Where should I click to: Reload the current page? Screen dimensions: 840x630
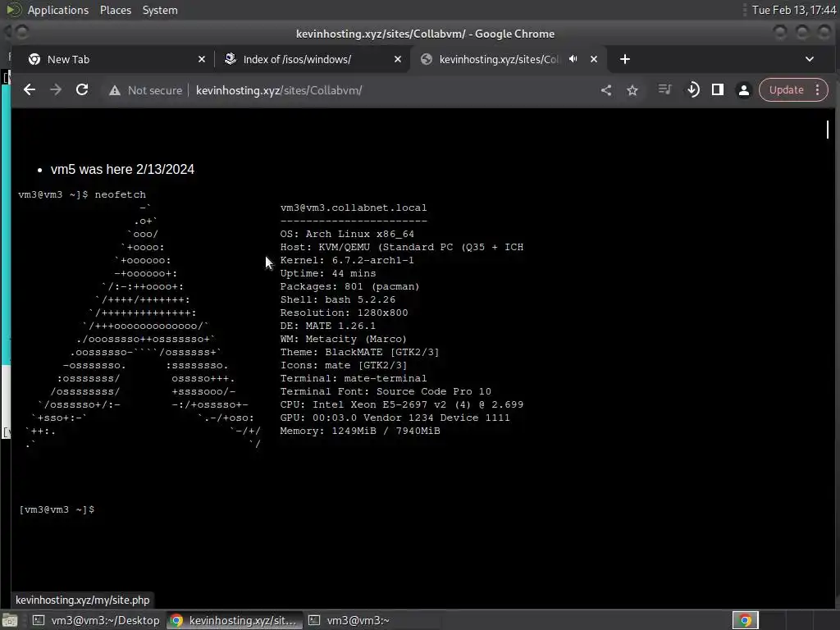coord(82,90)
